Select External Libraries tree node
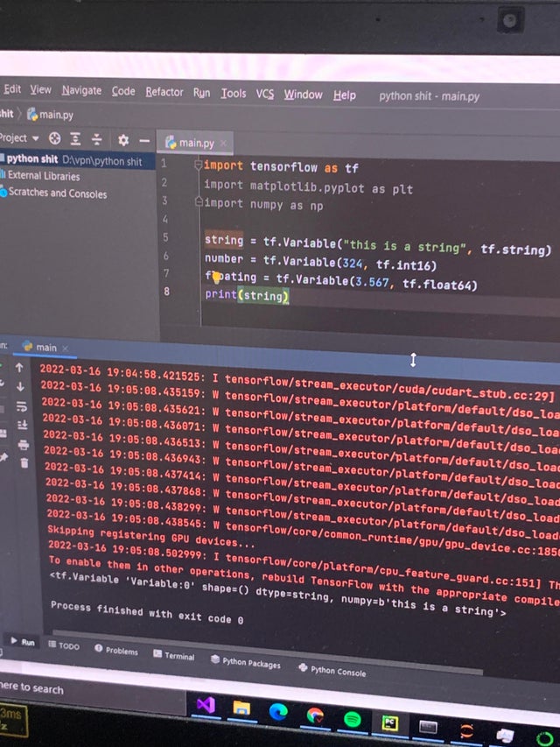 click(x=40, y=175)
